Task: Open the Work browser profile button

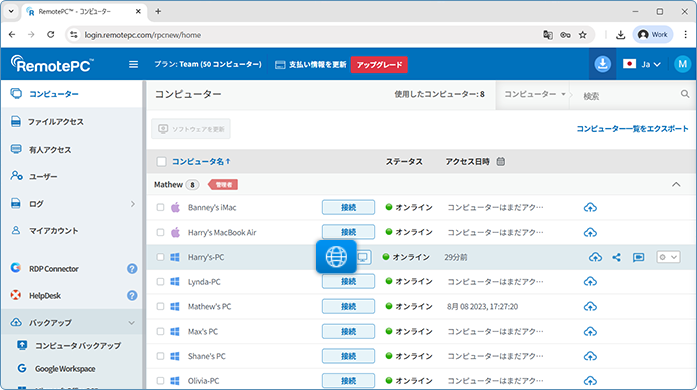Action: click(x=653, y=35)
